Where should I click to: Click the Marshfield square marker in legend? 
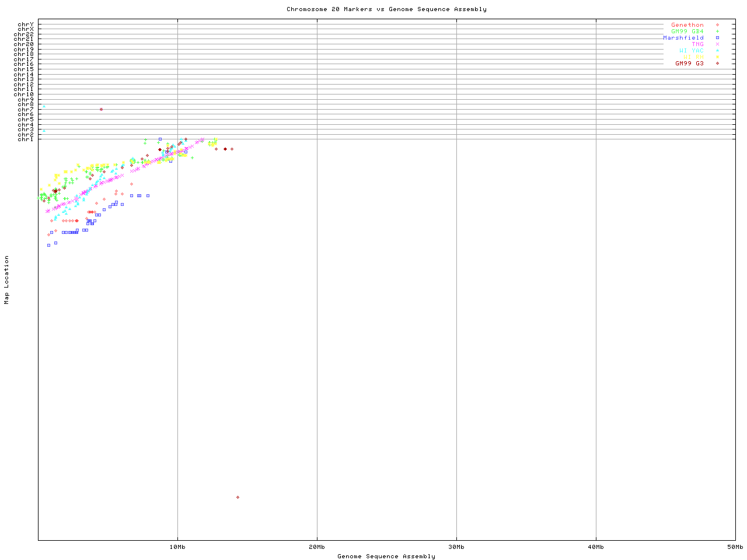tap(717, 38)
